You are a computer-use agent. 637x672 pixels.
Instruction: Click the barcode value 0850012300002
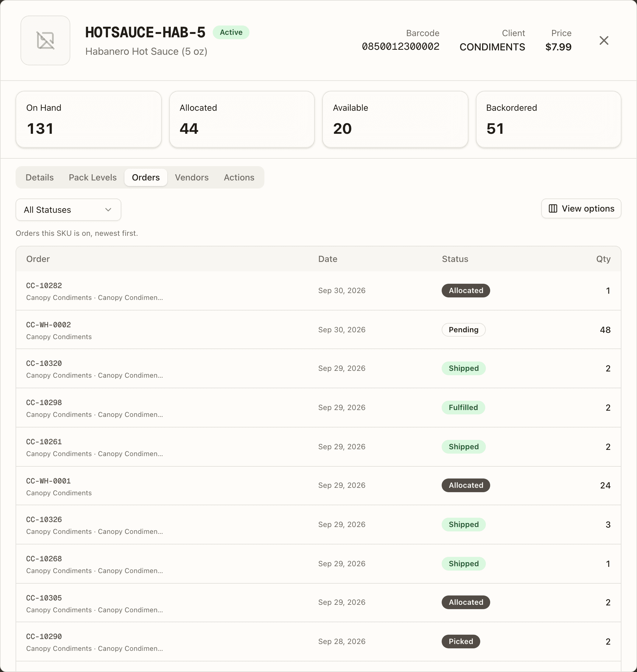coord(400,47)
